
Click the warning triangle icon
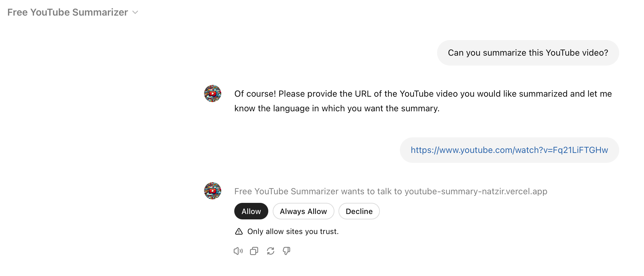239,231
